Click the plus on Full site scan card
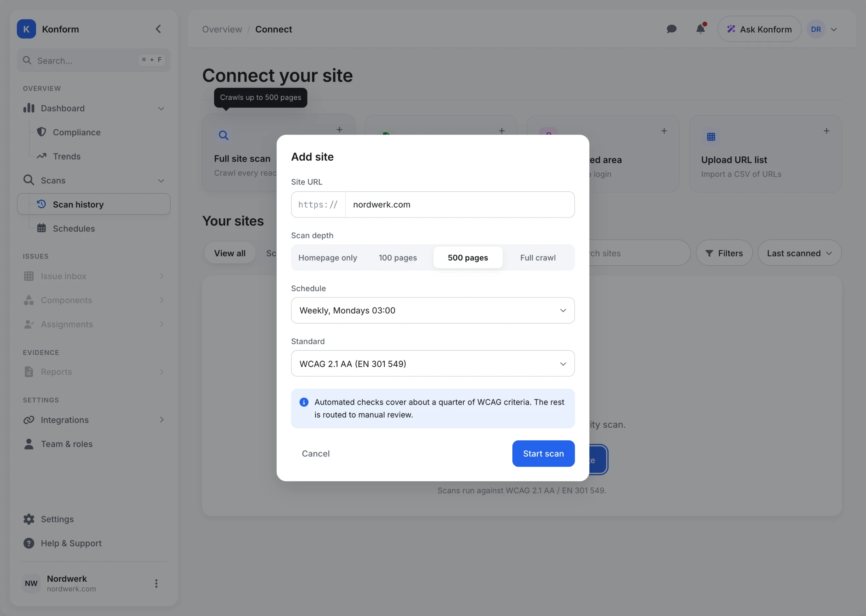 coord(339,130)
